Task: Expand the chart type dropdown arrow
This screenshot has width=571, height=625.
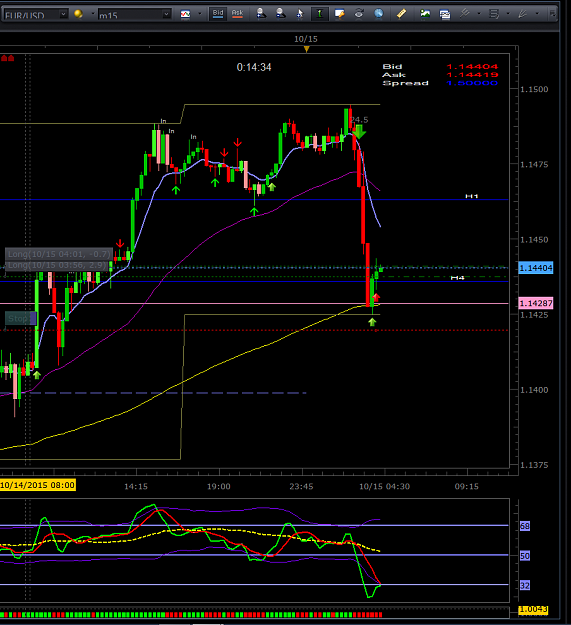Action: pyautogui.click(x=200, y=14)
